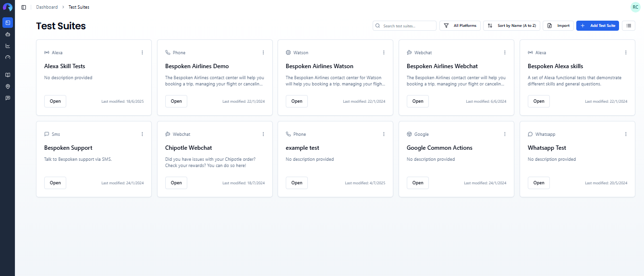This screenshot has height=276, width=644.
Task: Toggle the sidebar panel icon
Action: 24,7
